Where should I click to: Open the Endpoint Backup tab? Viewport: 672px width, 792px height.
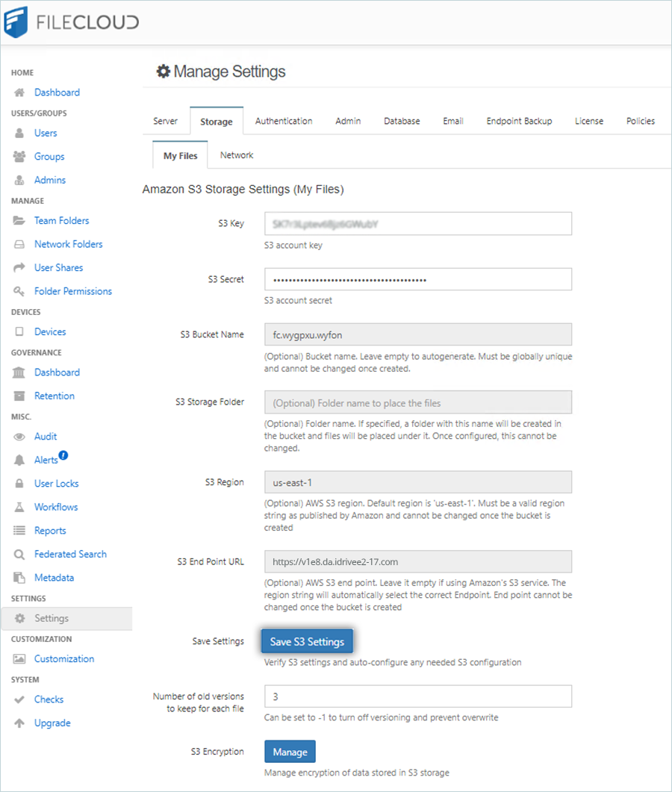pos(519,121)
